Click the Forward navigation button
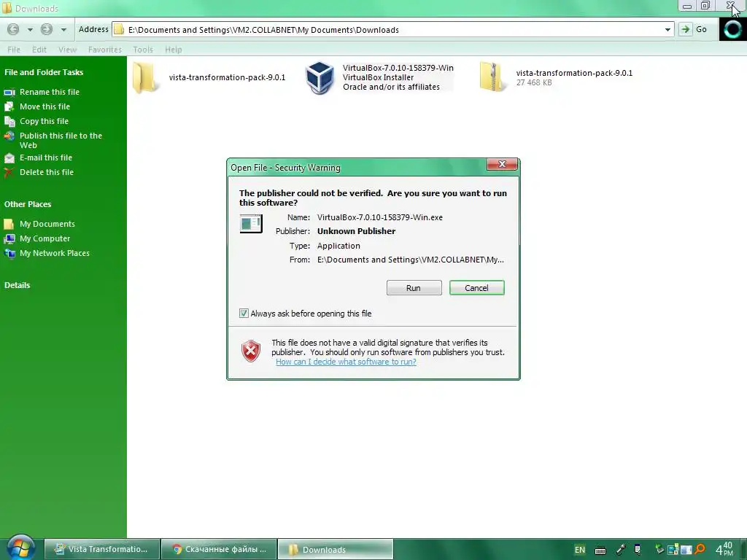This screenshot has width=747, height=560. pyautogui.click(x=46, y=29)
